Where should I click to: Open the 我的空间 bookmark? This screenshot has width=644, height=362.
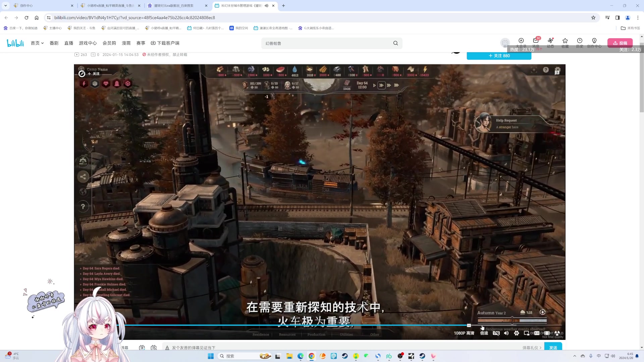(239, 28)
